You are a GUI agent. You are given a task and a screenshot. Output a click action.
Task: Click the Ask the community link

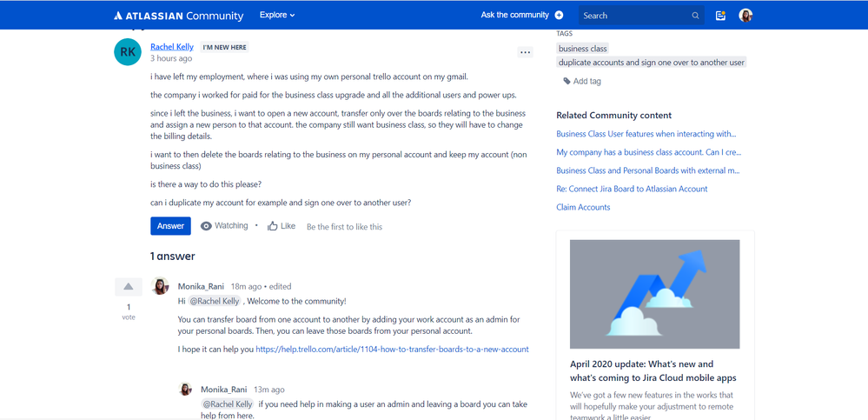(x=515, y=15)
